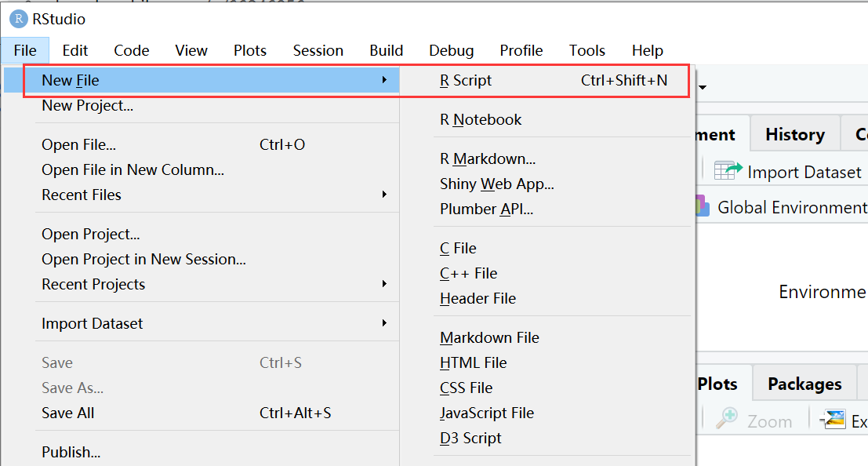Expand the Recent Projects submenu
This screenshot has width=868, height=466.
384,284
